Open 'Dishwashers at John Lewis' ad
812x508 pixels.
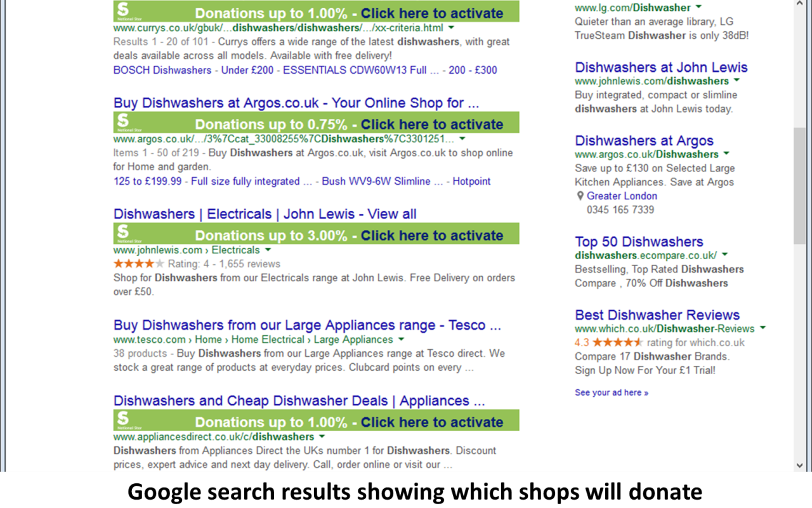click(x=661, y=67)
